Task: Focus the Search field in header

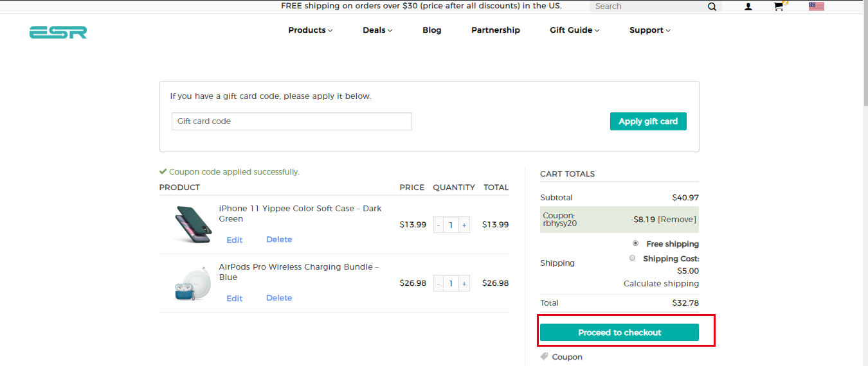Action: (x=648, y=6)
